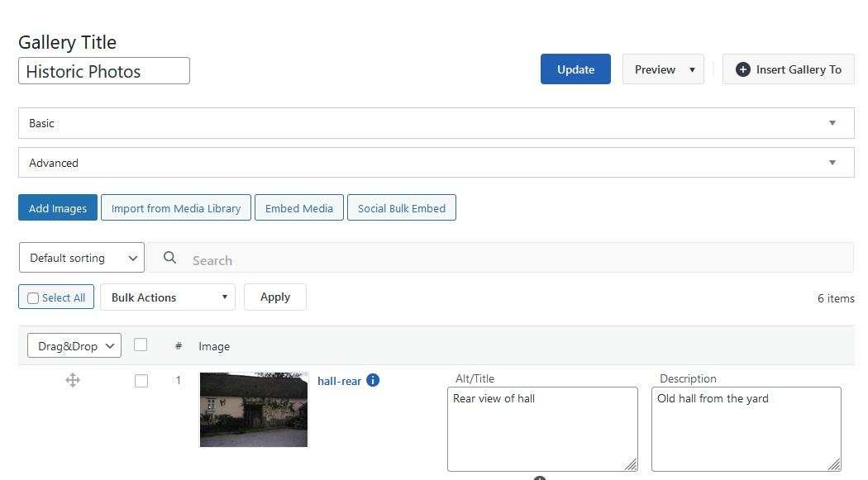Screen dimensions: 868x480
Task: Open the Default sorting dropdown
Action: 82,258
